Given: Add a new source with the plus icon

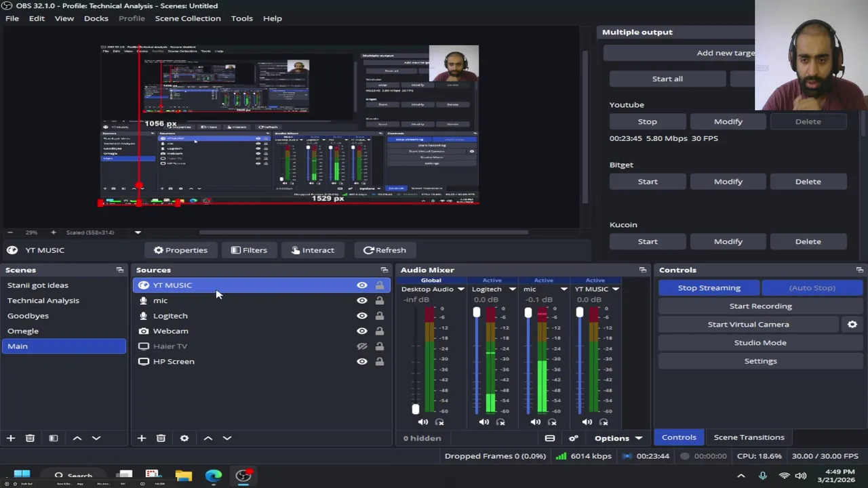Looking at the screenshot, I should pos(142,439).
